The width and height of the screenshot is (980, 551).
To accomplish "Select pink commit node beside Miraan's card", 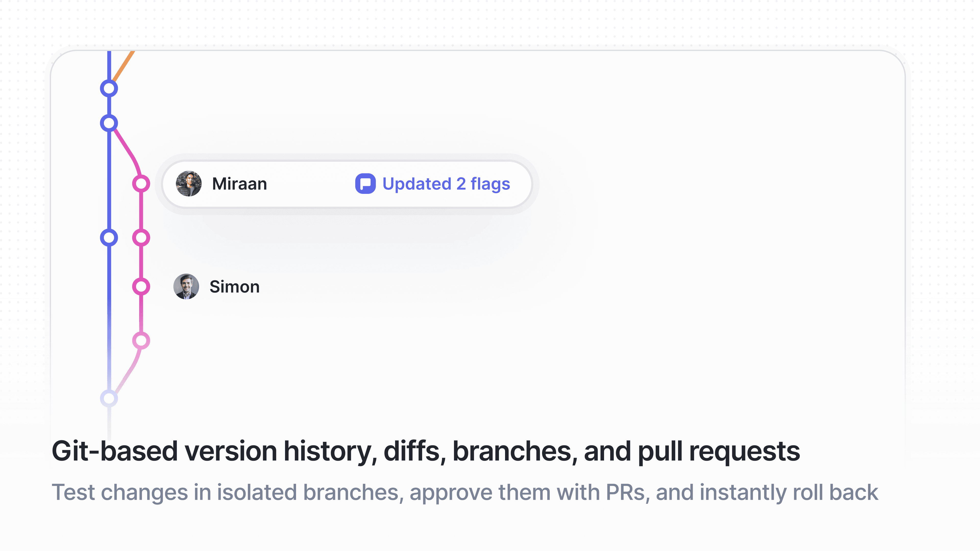I will [141, 184].
